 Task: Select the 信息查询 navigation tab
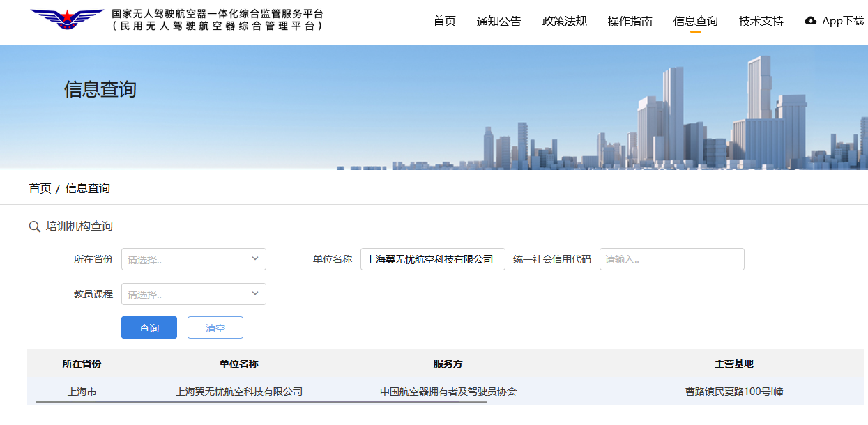(x=696, y=21)
